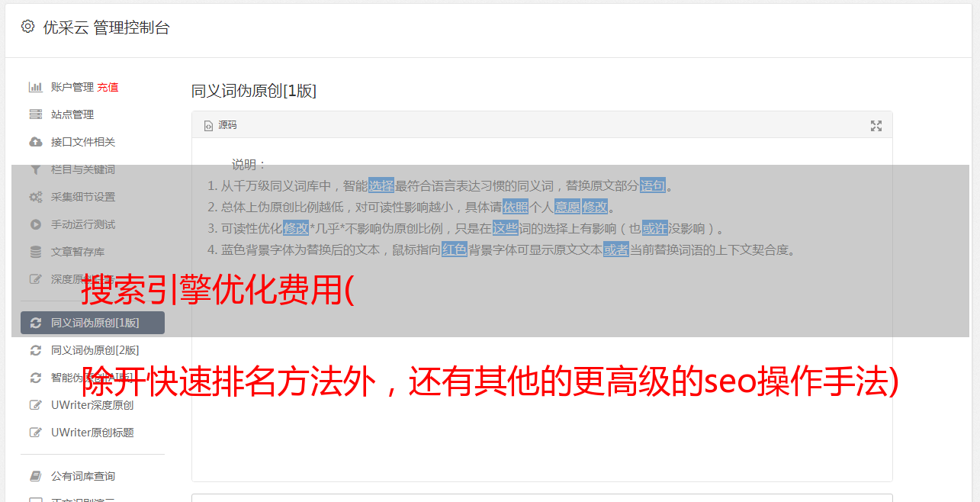This screenshot has width=980, height=502.
Task: Open the 文章暂存库 database icon
Action: point(35,252)
